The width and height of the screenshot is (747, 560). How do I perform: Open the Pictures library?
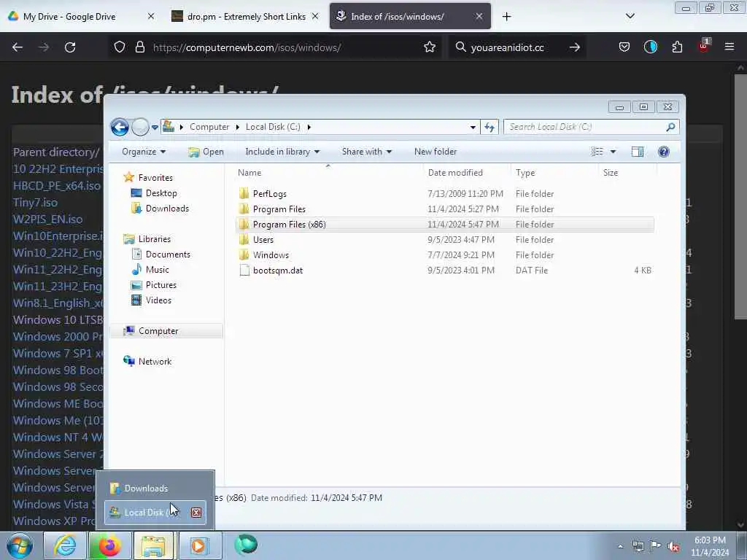(153, 285)
